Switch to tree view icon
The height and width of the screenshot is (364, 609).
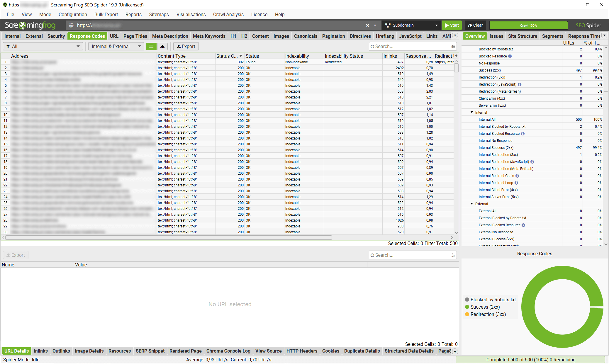click(162, 47)
